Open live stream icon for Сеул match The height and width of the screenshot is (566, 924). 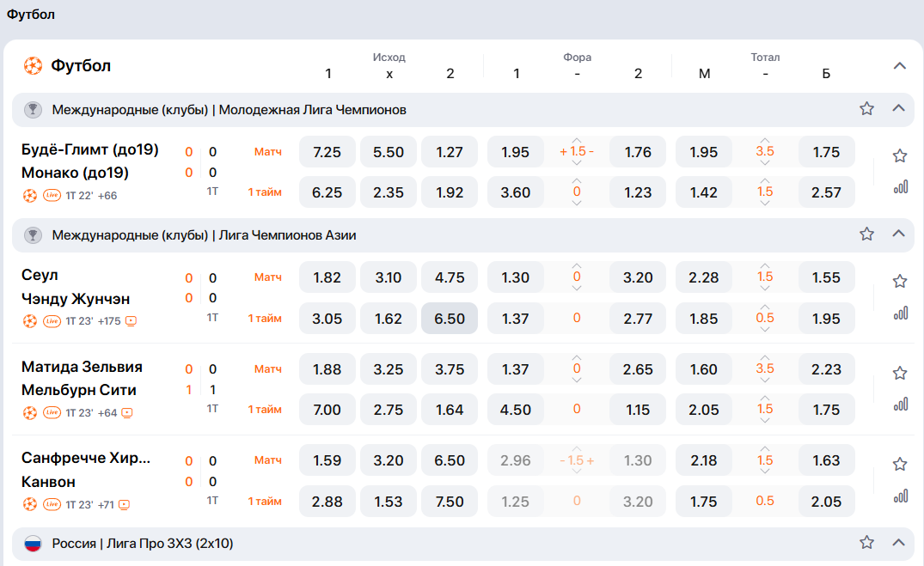point(132,321)
